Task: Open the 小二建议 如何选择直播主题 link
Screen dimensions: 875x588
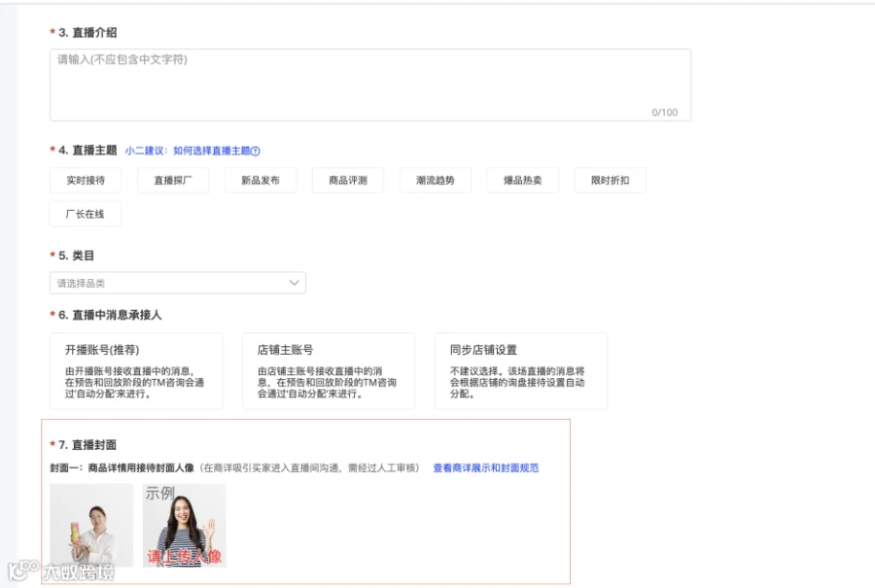Action: pos(188,151)
